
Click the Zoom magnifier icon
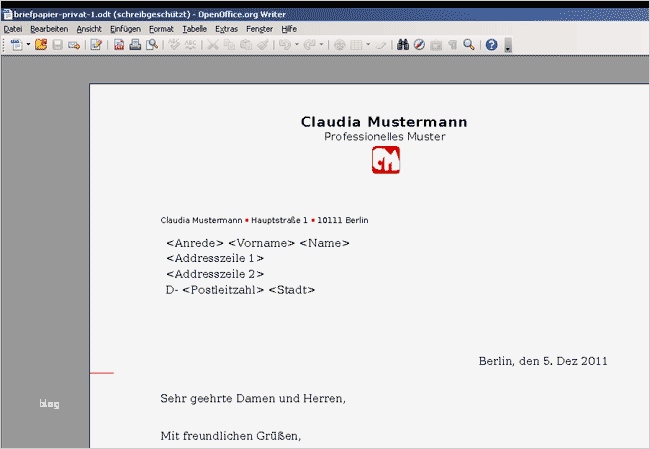[469, 44]
